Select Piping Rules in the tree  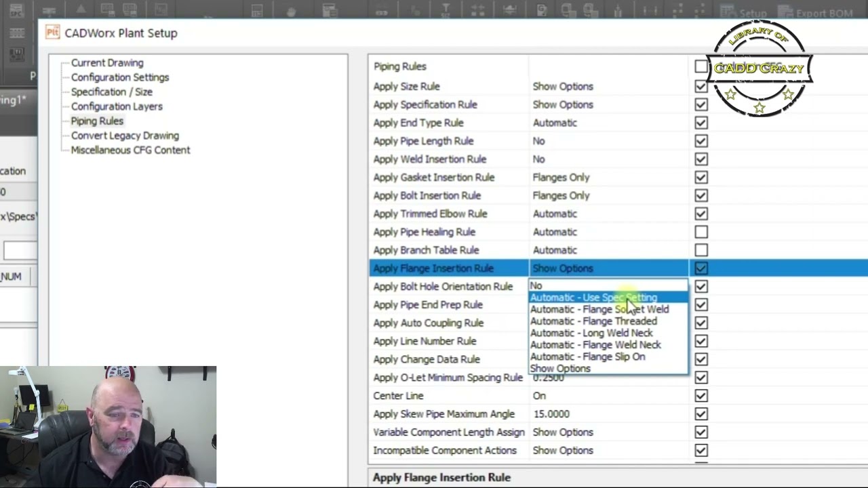(x=97, y=121)
